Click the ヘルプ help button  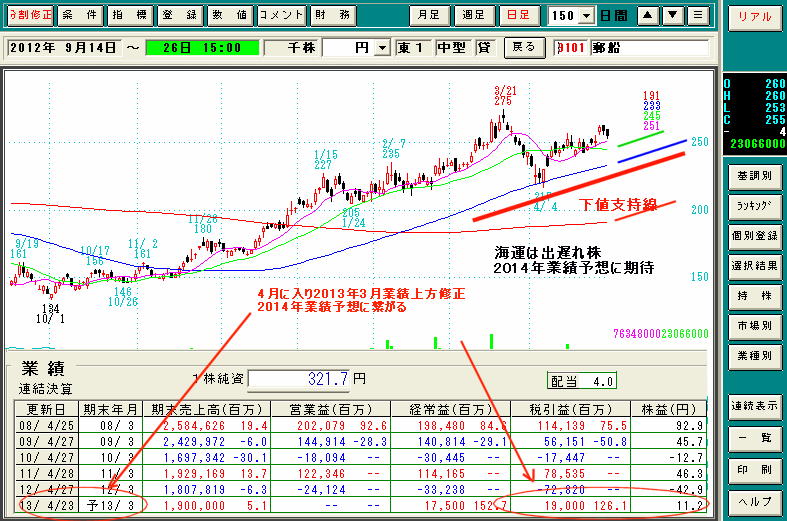(754, 501)
